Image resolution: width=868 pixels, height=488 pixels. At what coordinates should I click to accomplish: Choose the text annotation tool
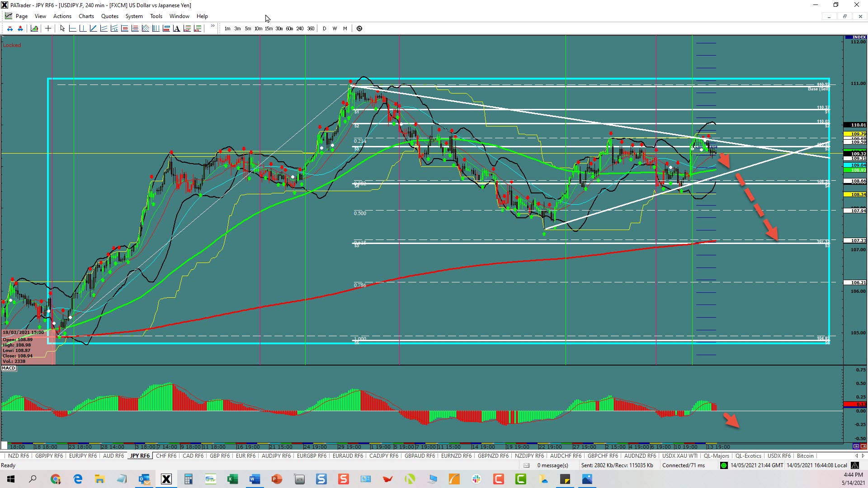click(x=176, y=28)
